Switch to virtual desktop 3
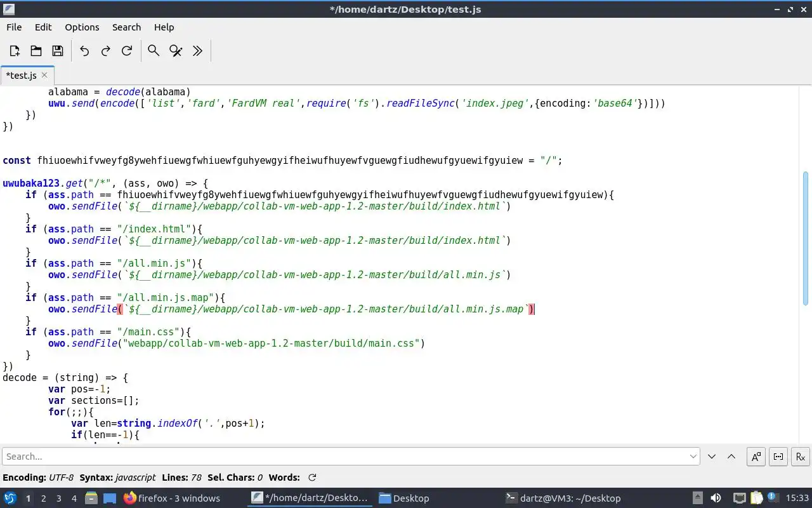This screenshot has height=508, width=812. pyautogui.click(x=58, y=498)
